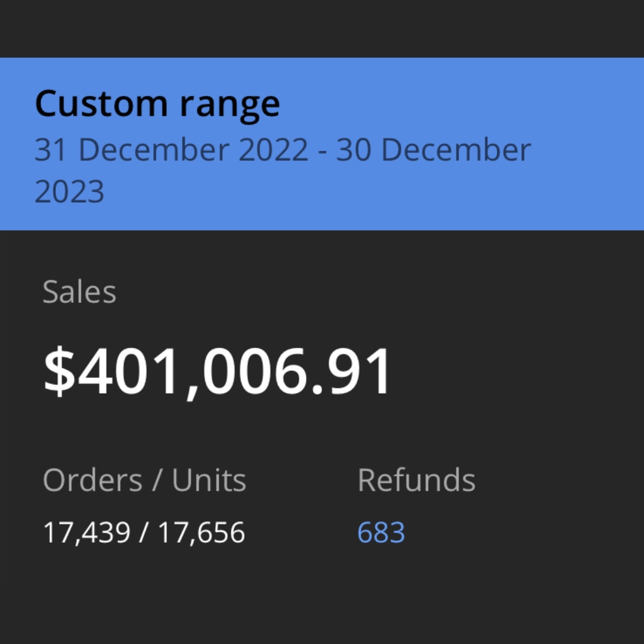644x644 pixels.
Task: Click the 2022 year in date range
Action: [274, 150]
